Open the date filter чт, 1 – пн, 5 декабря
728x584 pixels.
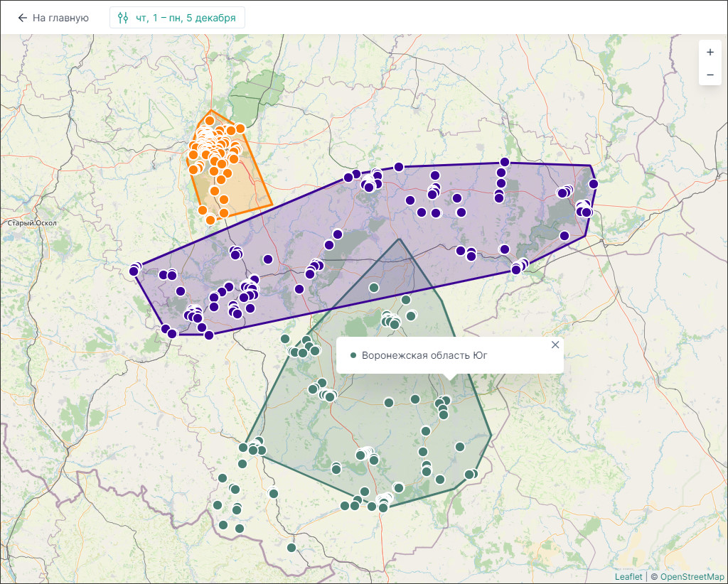177,18
